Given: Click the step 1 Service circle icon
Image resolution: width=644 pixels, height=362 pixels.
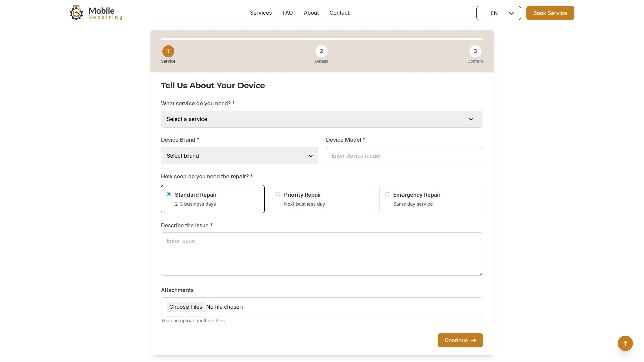Looking at the screenshot, I should pos(168,51).
